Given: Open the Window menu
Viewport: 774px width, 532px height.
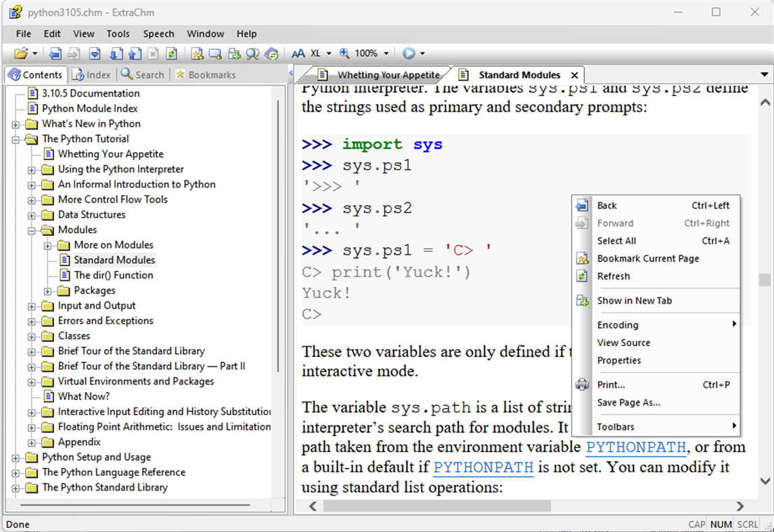Looking at the screenshot, I should [206, 34].
